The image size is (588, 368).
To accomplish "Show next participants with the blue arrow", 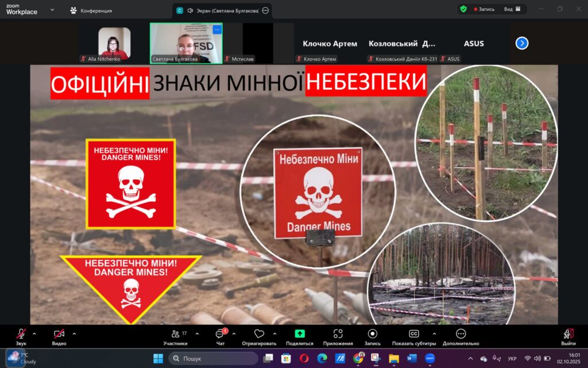I will [x=521, y=43].
